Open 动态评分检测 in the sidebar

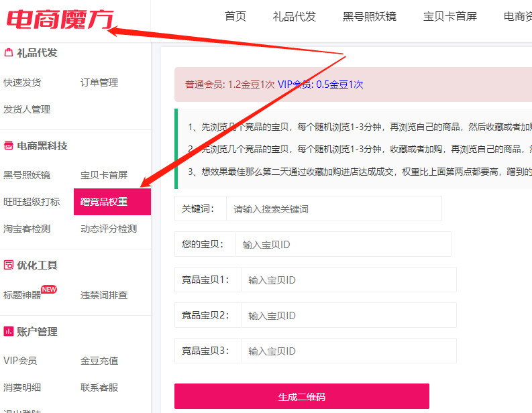click(109, 229)
